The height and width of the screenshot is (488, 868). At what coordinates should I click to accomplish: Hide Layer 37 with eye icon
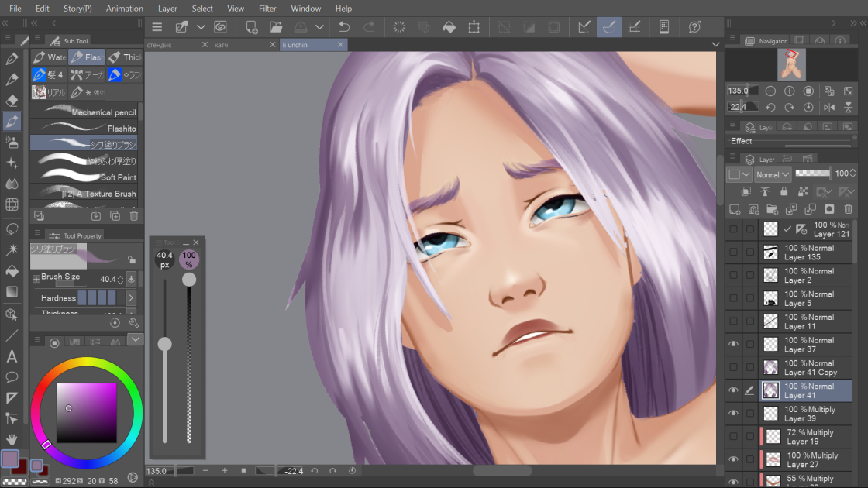click(733, 344)
